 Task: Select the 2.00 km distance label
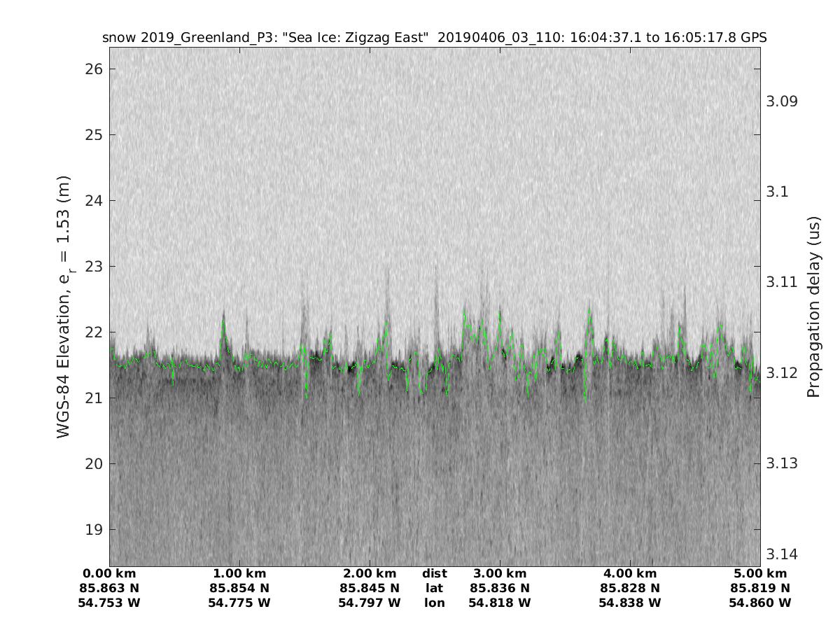(370, 573)
